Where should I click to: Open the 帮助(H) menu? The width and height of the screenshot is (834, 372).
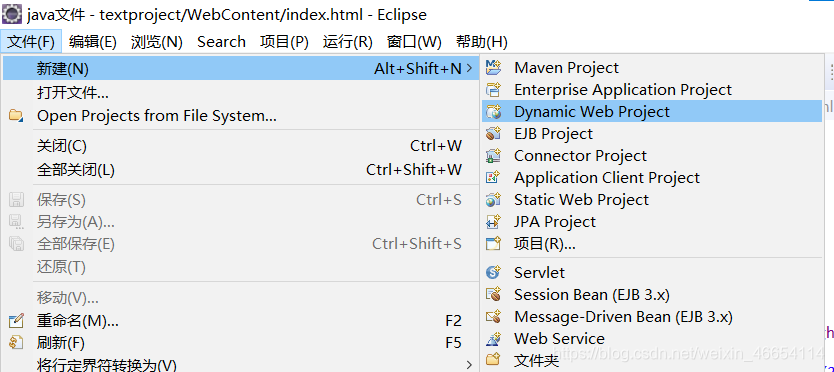coord(481,42)
